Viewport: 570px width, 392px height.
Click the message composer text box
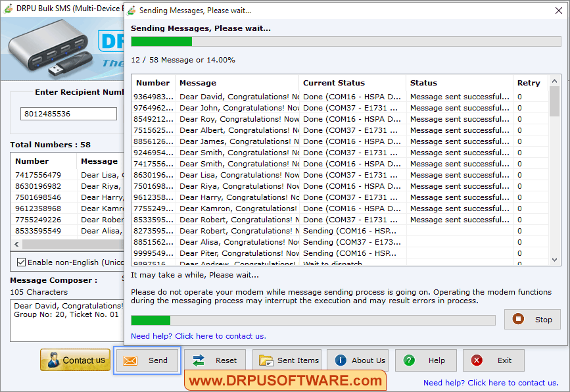(67, 320)
